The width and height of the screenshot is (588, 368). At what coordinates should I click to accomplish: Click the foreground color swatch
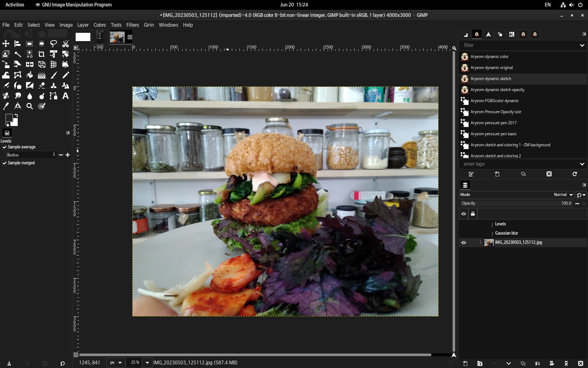point(9,118)
